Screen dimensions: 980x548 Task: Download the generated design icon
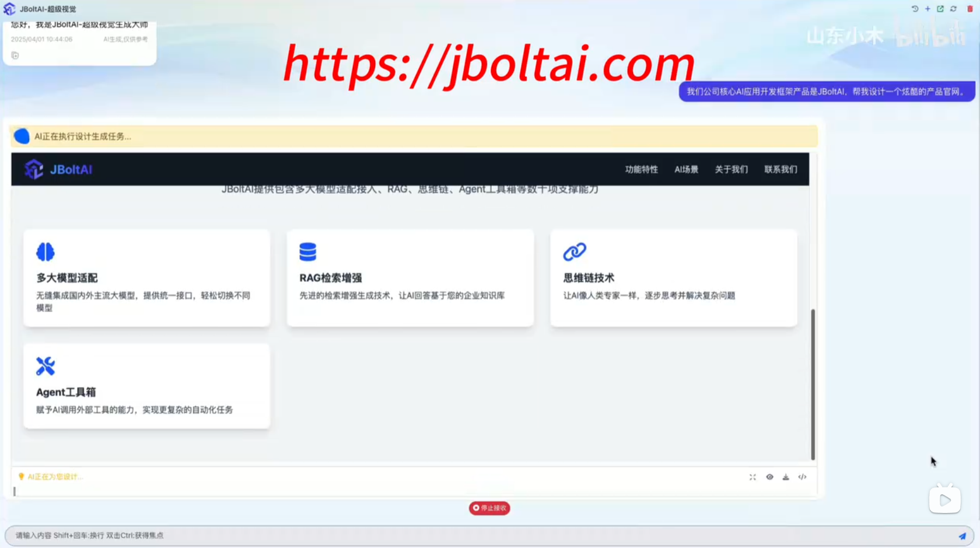click(x=786, y=477)
